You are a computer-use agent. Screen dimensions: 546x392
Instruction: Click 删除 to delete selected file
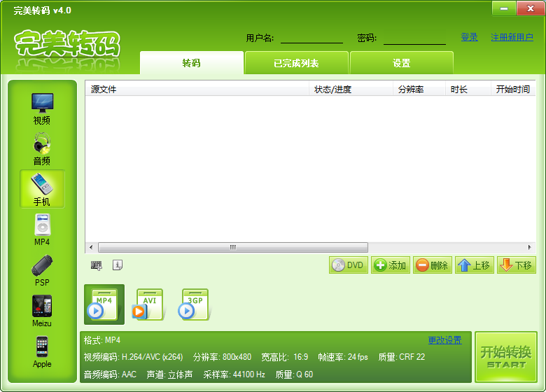[x=433, y=265]
